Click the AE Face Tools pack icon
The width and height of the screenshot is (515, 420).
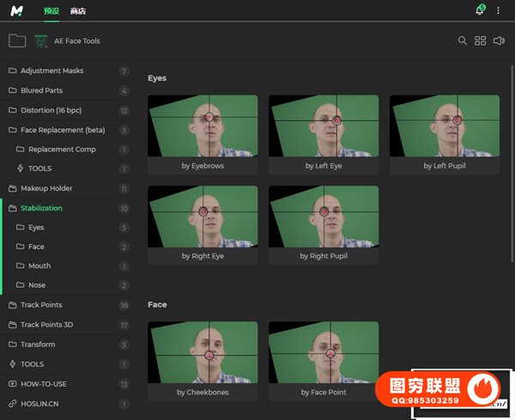pos(41,41)
